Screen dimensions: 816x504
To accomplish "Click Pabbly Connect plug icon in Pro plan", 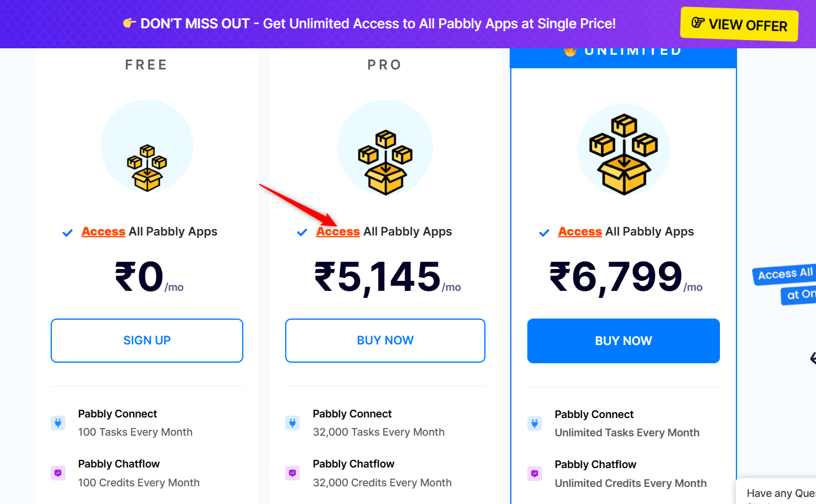I will coord(293,423).
